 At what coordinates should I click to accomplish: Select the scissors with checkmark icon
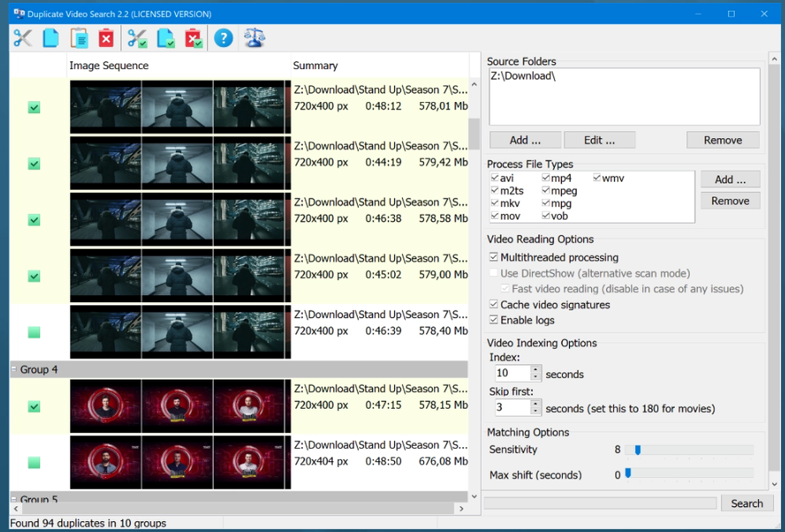pyautogui.click(x=138, y=37)
